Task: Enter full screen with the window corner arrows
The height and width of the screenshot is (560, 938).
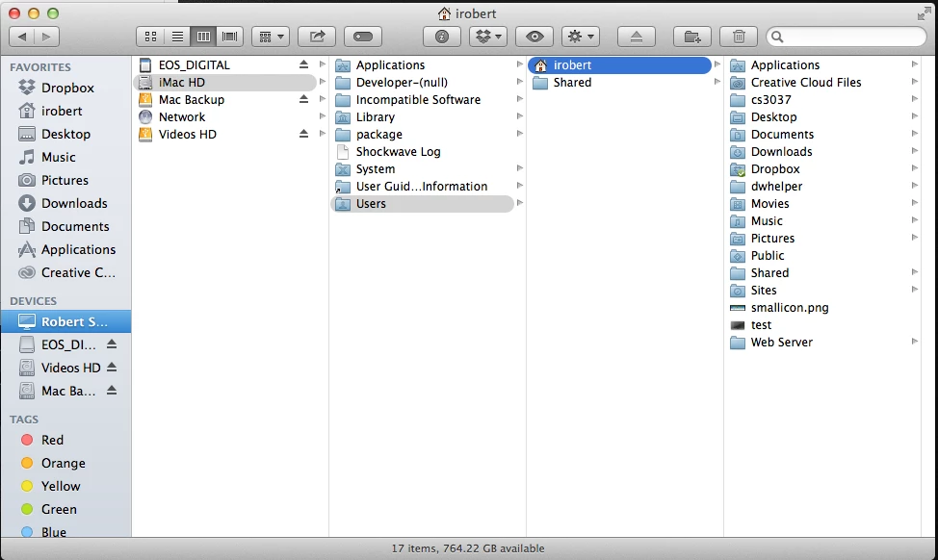Action: (924, 13)
